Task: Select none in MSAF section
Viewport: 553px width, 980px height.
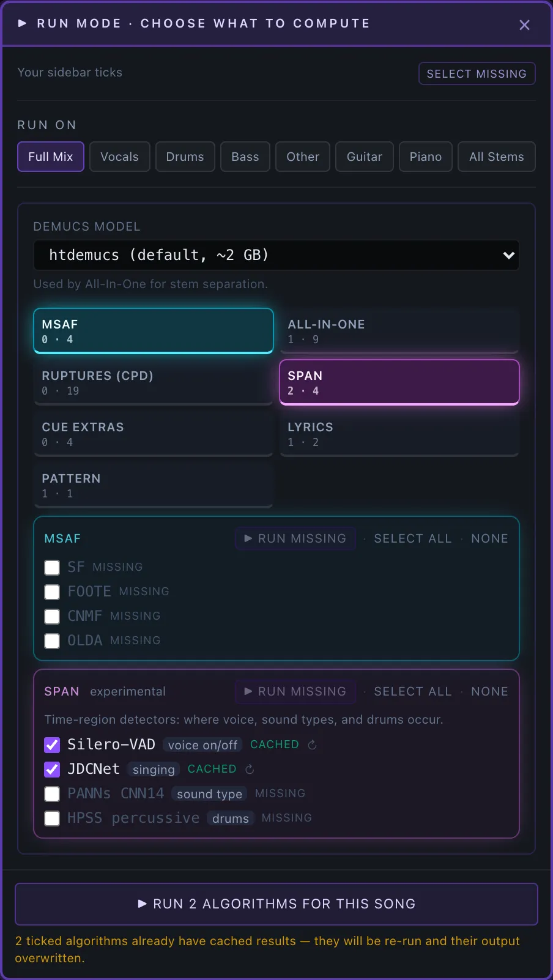Action: (x=489, y=538)
